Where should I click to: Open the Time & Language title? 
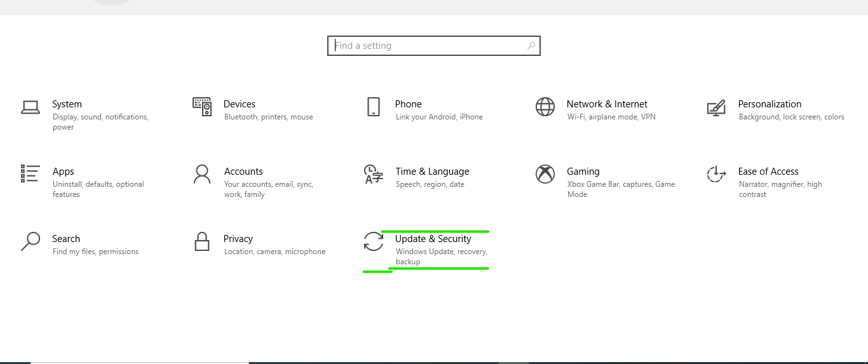[432, 172]
